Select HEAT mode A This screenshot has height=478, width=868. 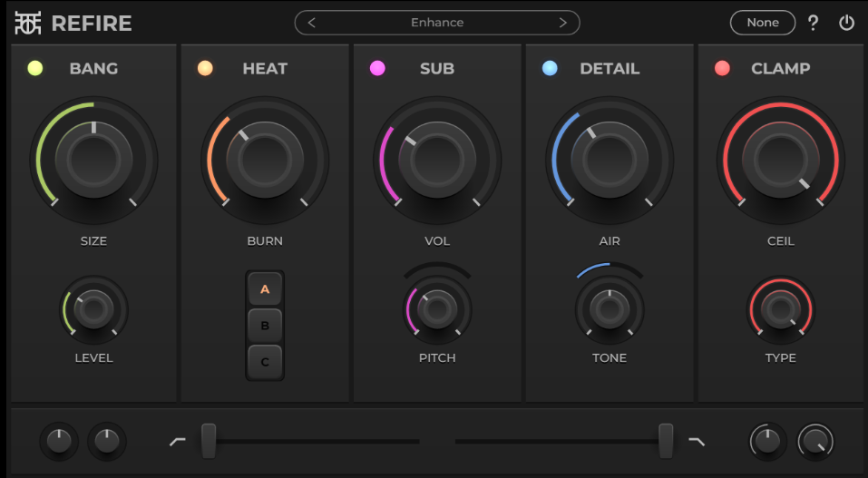click(x=265, y=288)
